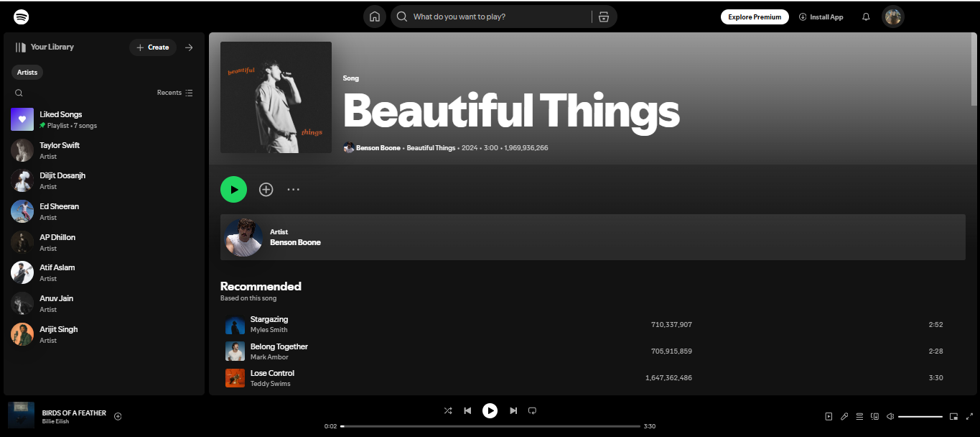This screenshot has width=980, height=437.
Task: Open the miniplayer icon
Action: click(953, 416)
